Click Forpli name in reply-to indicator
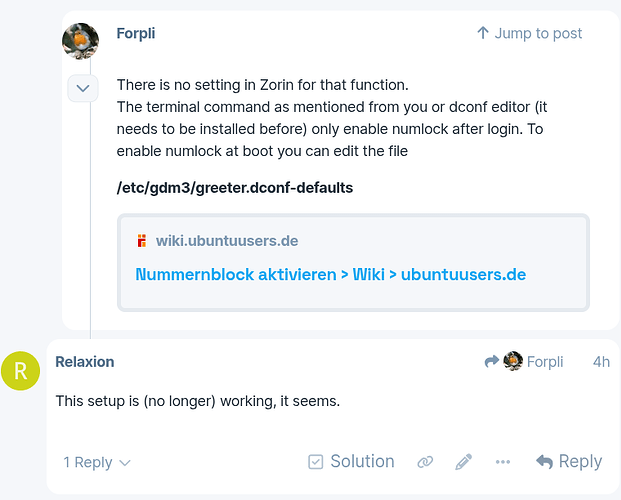The height and width of the screenshot is (500, 621). pyautogui.click(x=545, y=362)
